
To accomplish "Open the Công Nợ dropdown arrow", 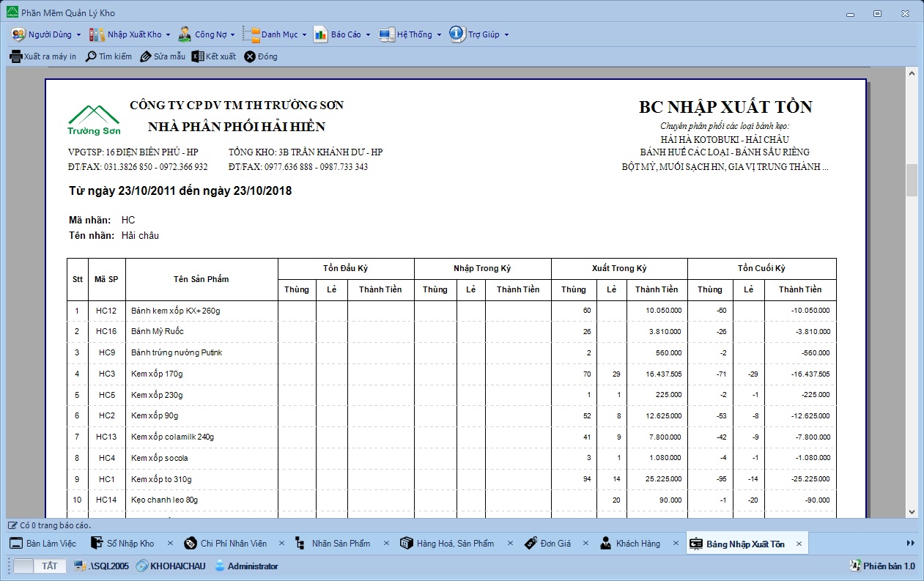I will pyautogui.click(x=232, y=34).
